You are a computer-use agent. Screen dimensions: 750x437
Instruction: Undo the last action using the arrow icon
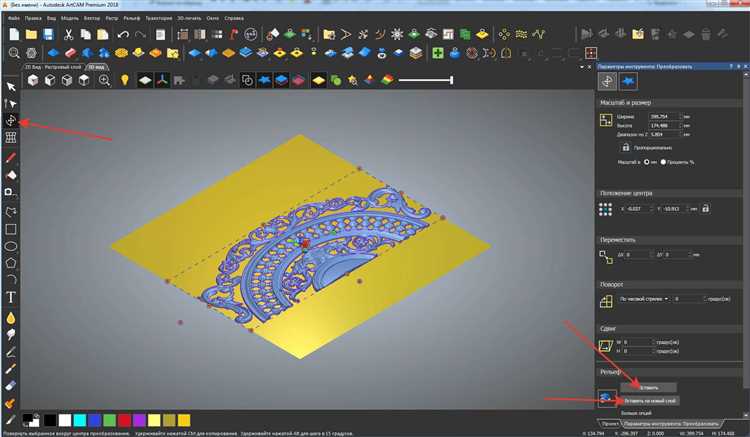[123, 34]
